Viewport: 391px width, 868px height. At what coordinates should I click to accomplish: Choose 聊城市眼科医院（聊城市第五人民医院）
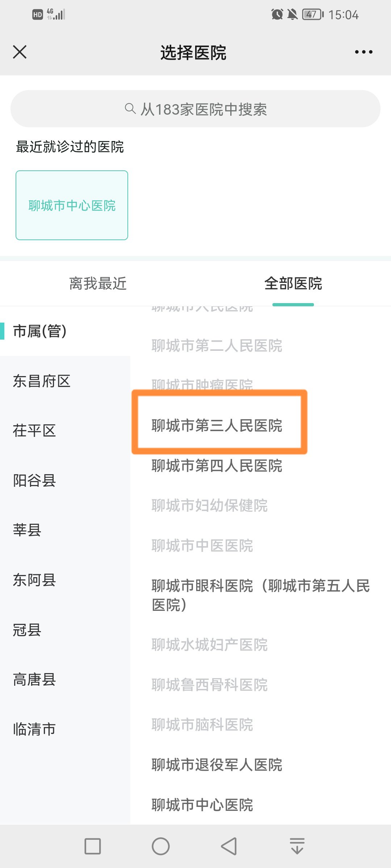point(260,595)
